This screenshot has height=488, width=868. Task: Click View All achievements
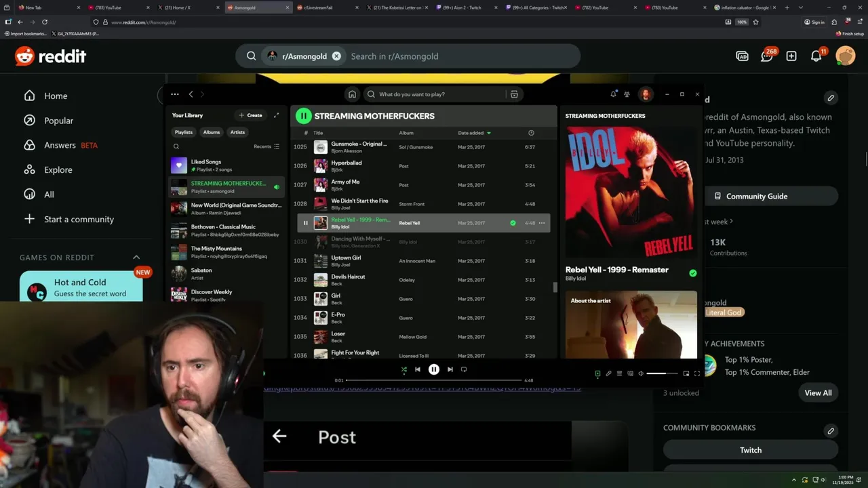coord(818,393)
